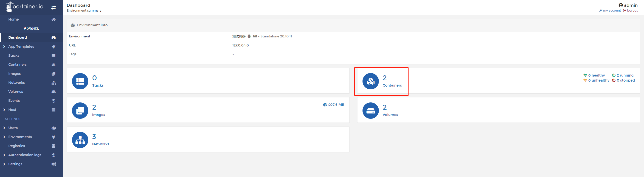Open the Images tile label
Viewport: 644px width, 177px height.
[x=99, y=115]
